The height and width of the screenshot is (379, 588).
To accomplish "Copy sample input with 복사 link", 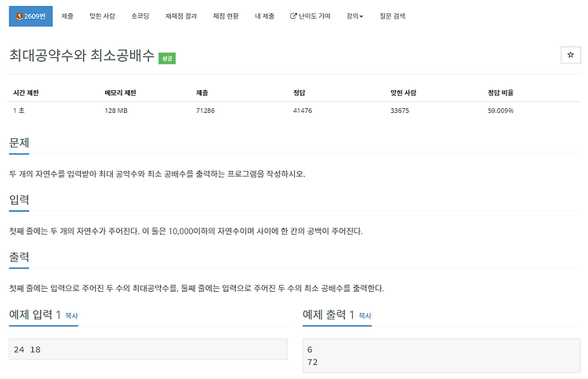I will [x=71, y=316].
